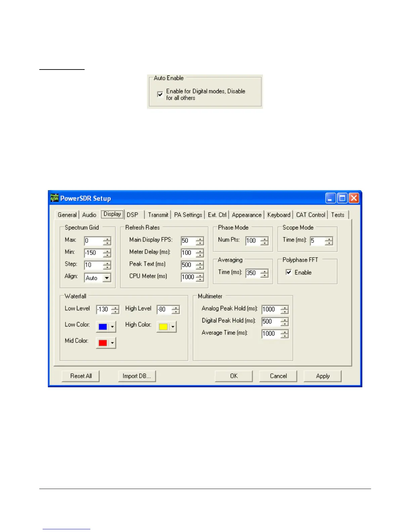
Task: Switch to the Audio tab
Action: 89,215
